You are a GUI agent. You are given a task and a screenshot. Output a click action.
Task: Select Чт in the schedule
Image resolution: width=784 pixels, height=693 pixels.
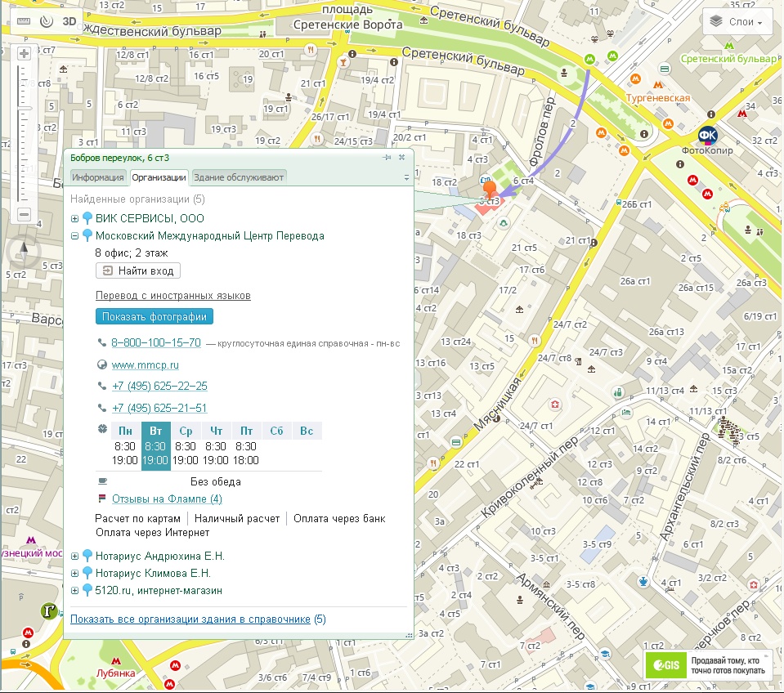(x=216, y=431)
